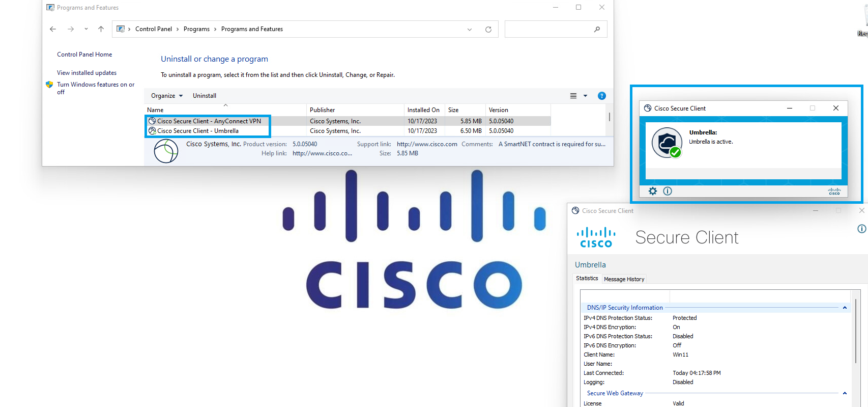Click the Umbrella program icon in list
868x407 pixels.
152,131
